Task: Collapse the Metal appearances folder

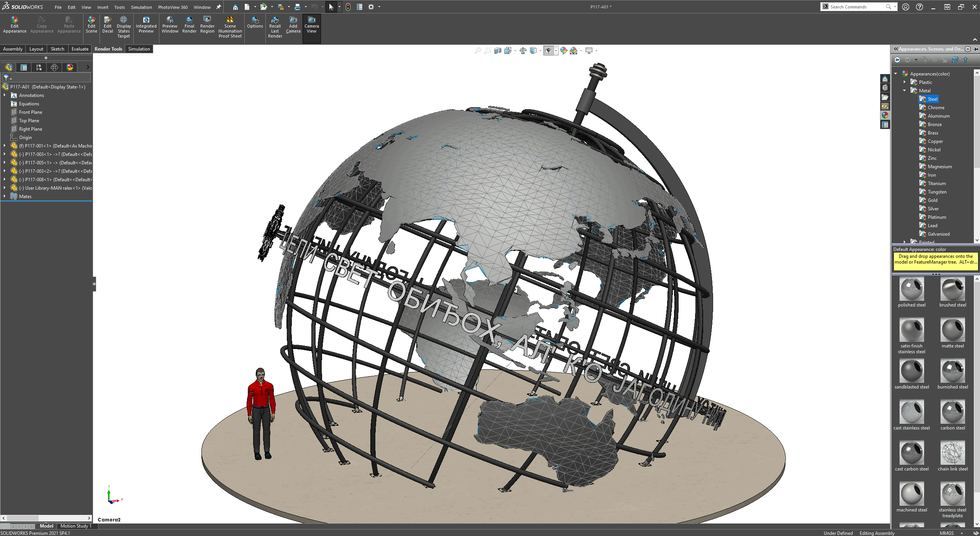Action: [x=905, y=90]
